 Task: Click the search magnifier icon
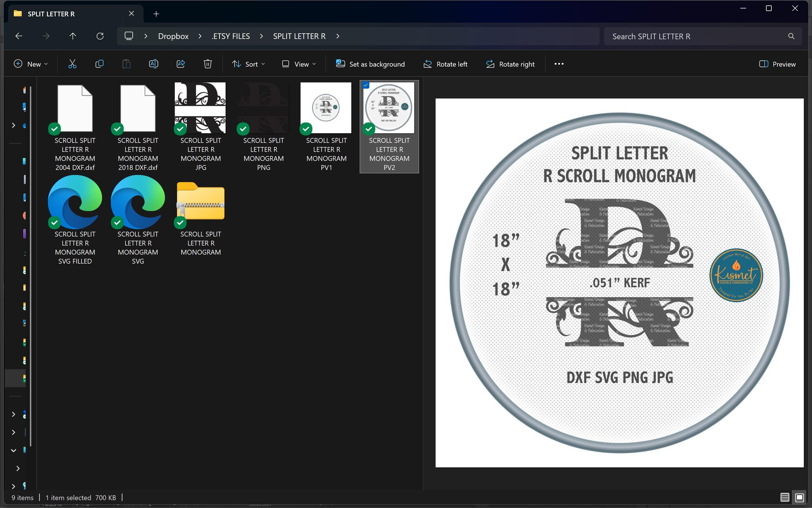pos(791,36)
